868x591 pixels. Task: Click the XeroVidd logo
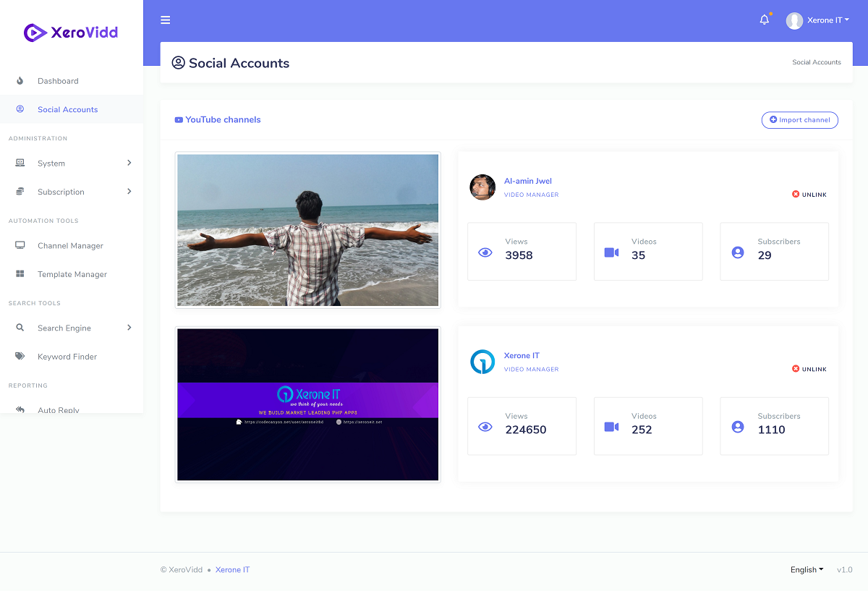pyautogui.click(x=71, y=32)
